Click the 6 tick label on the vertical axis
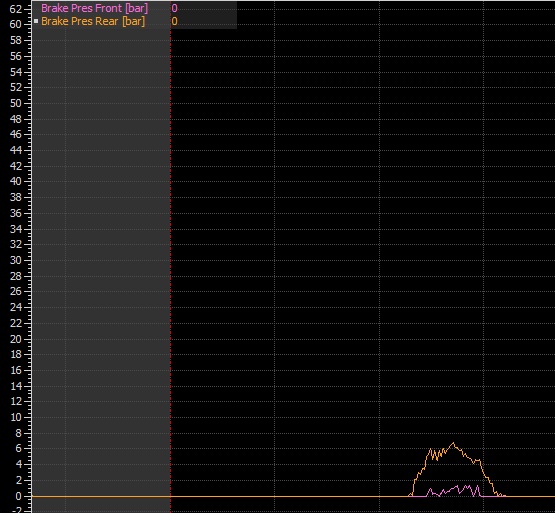Viewport: 555px width, 513px height. pyautogui.click(x=18, y=448)
